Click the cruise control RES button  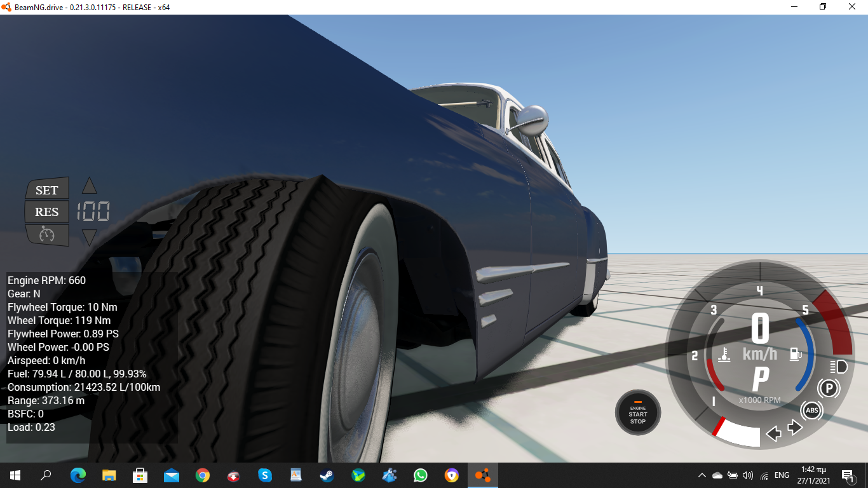47,212
